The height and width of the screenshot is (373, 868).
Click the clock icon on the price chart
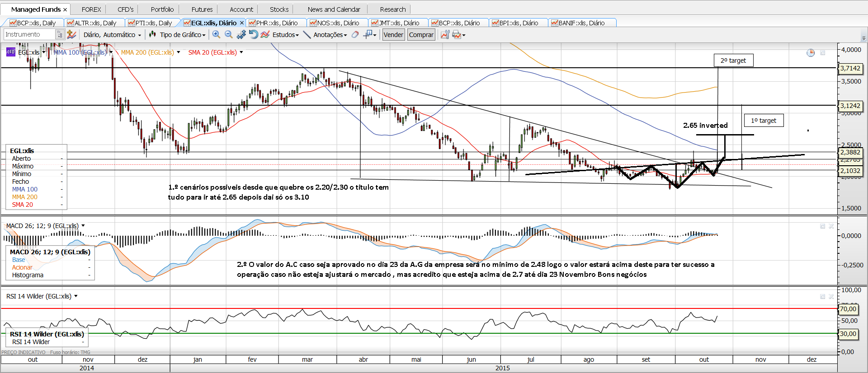pos(811,53)
